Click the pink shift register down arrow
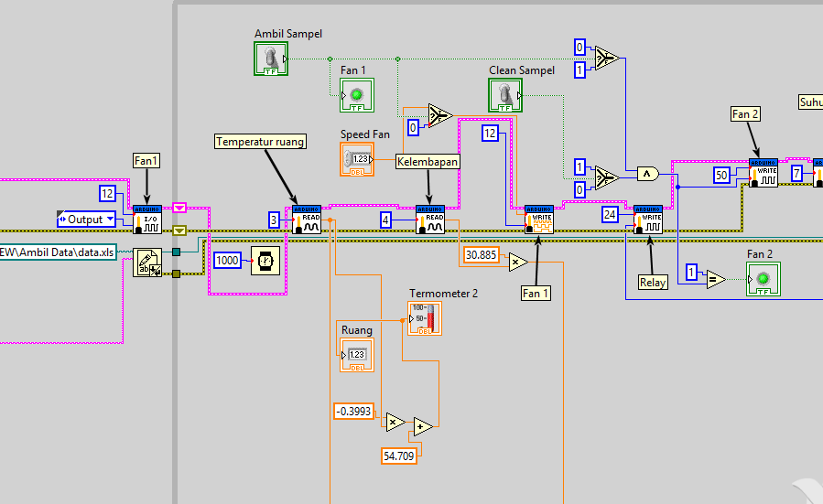This screenshot has height=504, width=823. click(179, 208)
